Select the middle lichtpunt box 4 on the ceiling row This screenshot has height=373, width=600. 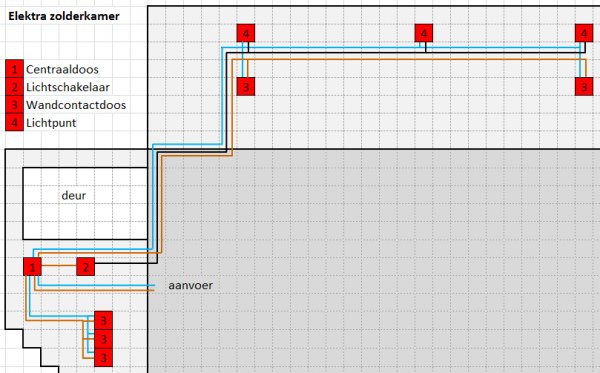(424, 33)
